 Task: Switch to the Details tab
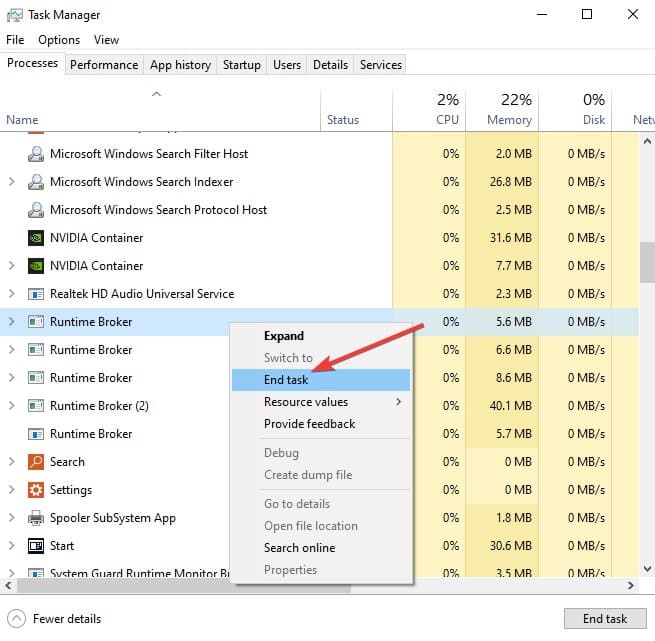pos(330,65)
